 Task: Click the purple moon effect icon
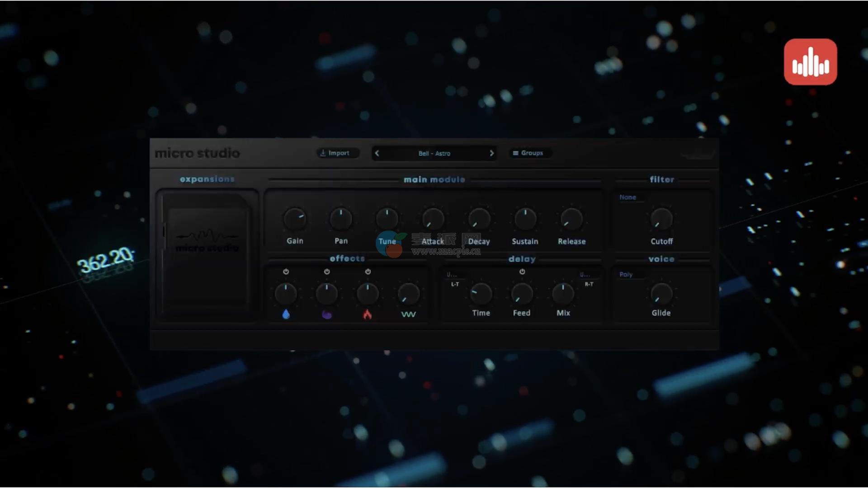click(326, 314)
